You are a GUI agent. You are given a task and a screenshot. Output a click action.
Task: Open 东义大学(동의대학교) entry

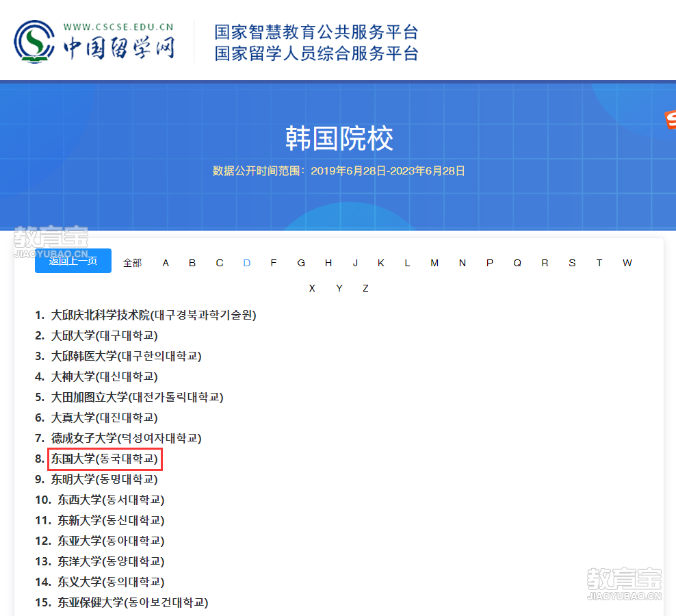tap(112, 582)
